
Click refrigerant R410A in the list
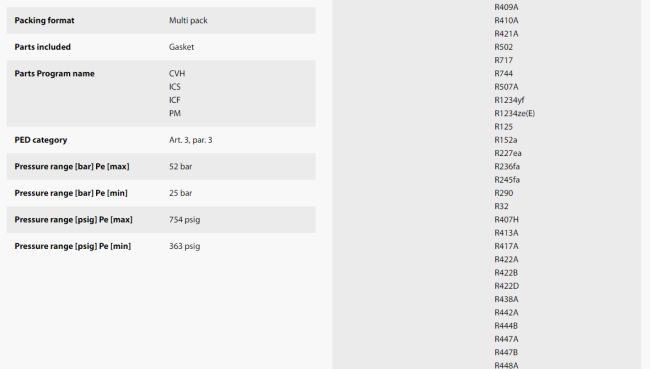tap(506, 20)
